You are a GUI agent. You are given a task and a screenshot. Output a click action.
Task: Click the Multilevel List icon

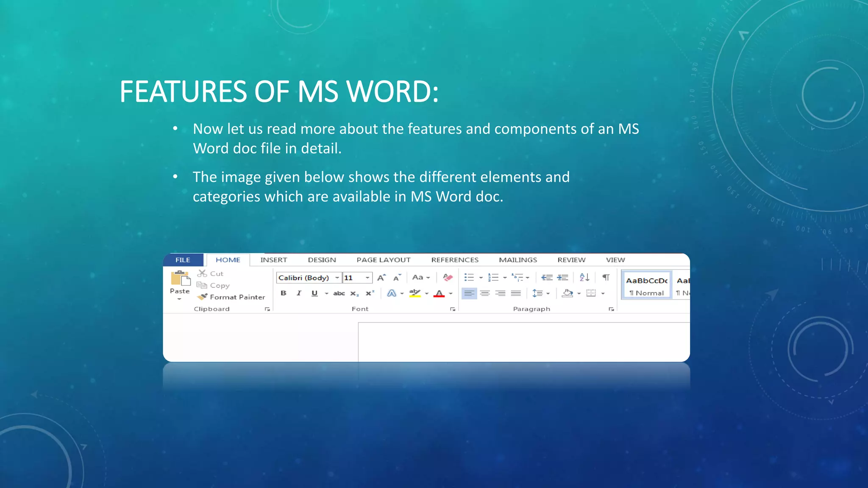pos(517,277)
